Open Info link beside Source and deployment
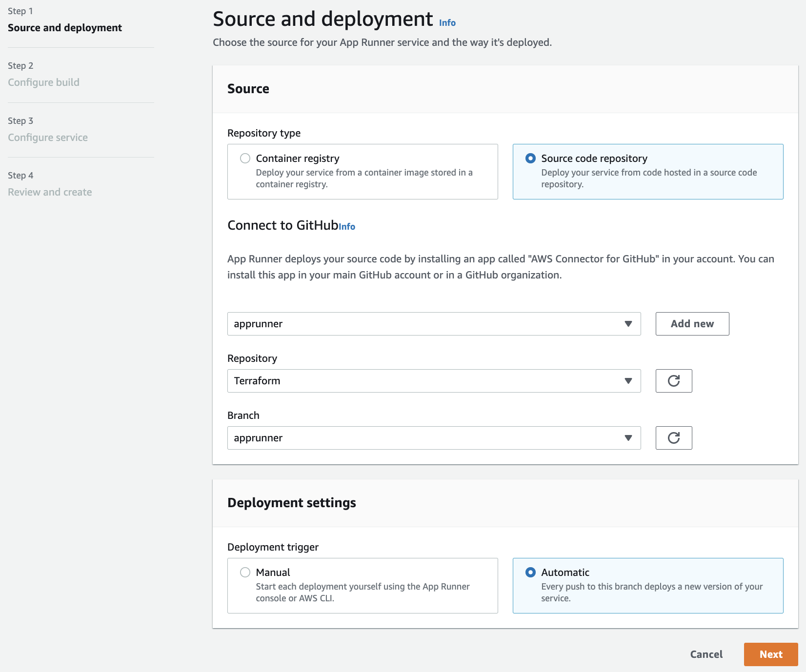The image size is (806, 672). coord(447,23)
